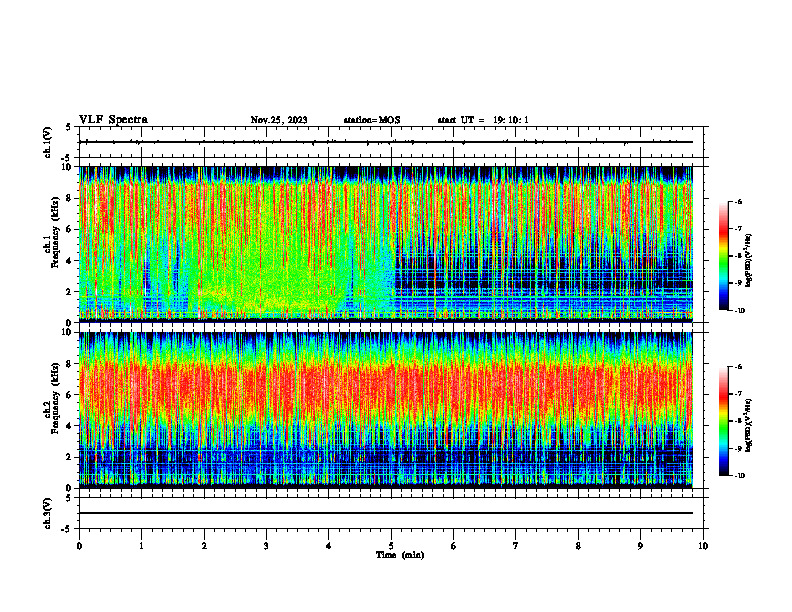Screen dimensions: 792x612
Task: Click the "2" kHz tick on ch.1 frequency axis
Action: 70,291
